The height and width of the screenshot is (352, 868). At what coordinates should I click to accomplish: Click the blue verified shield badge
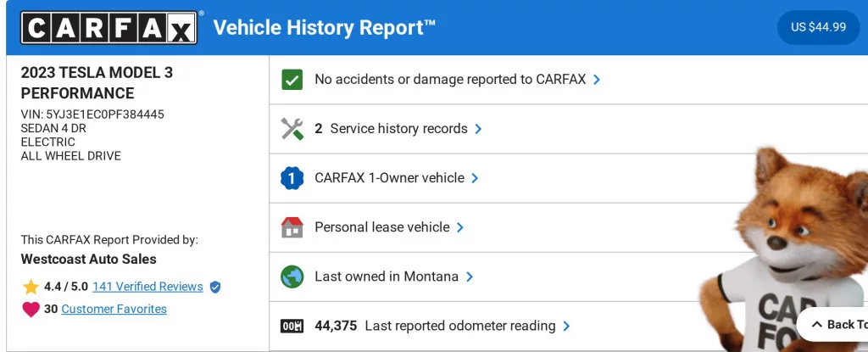pos(215,287)
